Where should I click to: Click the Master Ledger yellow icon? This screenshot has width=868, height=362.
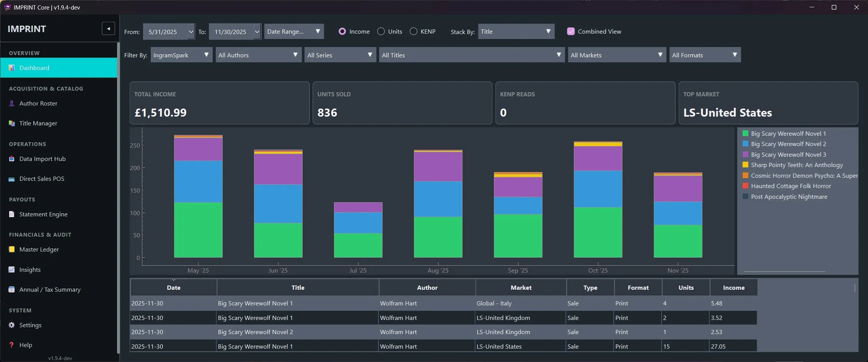click(x=12, y=249)
